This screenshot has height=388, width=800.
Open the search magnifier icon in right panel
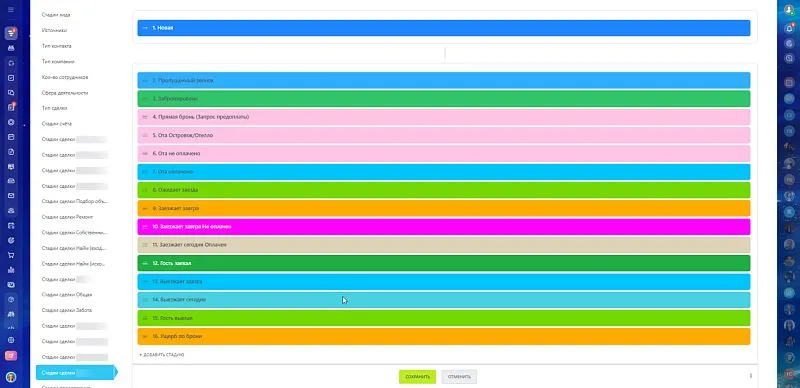coord(789,58)
